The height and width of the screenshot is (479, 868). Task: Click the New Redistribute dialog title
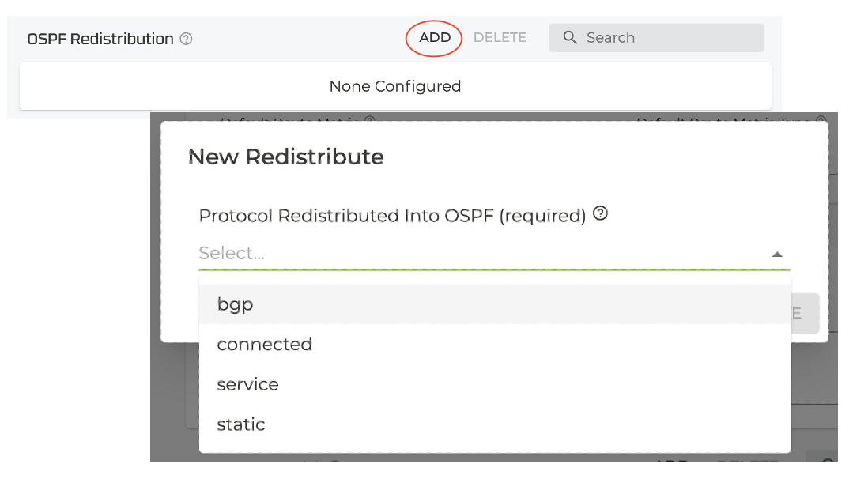coord(285,157)
